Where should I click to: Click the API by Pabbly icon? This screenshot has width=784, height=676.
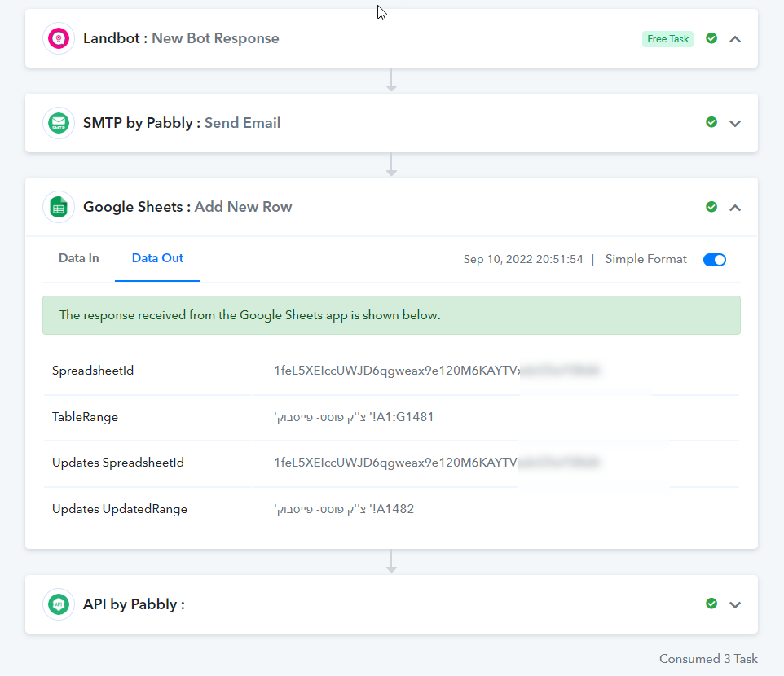pos(59,604)
